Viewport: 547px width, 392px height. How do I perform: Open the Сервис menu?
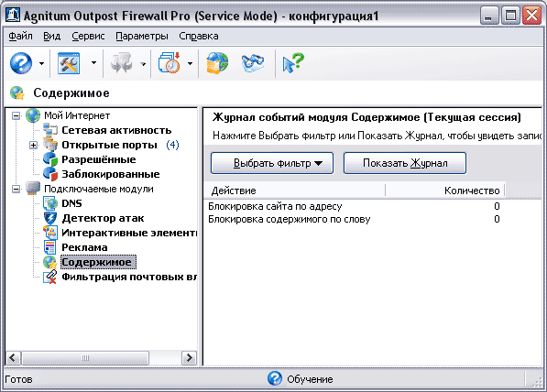tap(88, 36)
